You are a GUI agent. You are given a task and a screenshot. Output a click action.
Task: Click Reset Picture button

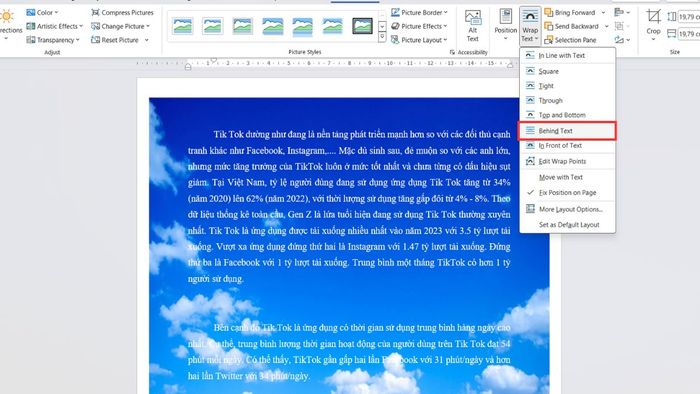coord(115,40)
